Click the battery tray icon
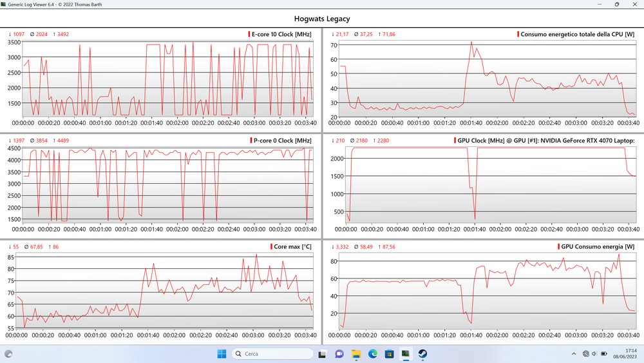This screenshot has height=363, width=644. [604, 353]
